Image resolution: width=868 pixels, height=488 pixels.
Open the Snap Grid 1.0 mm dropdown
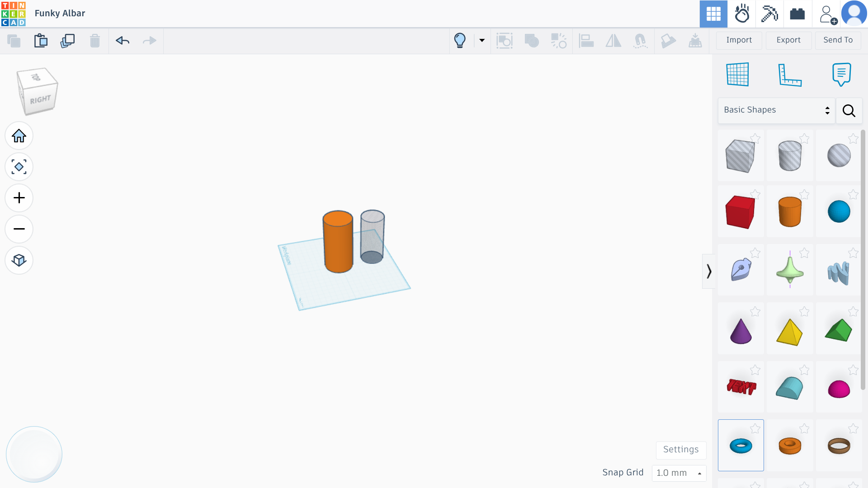tap(679, 473)
